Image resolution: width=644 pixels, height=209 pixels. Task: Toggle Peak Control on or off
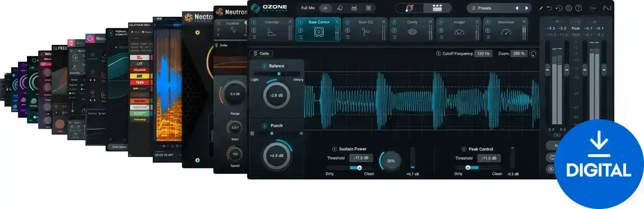(464, 149)
